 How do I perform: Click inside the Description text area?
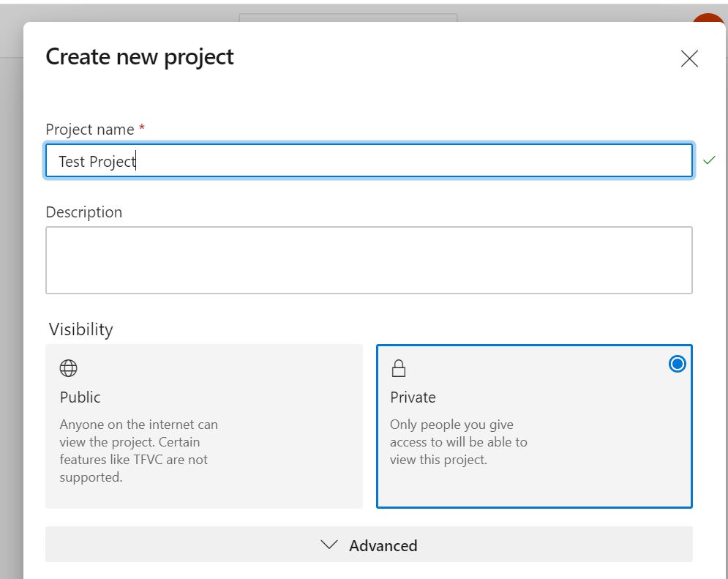(369, 259)
